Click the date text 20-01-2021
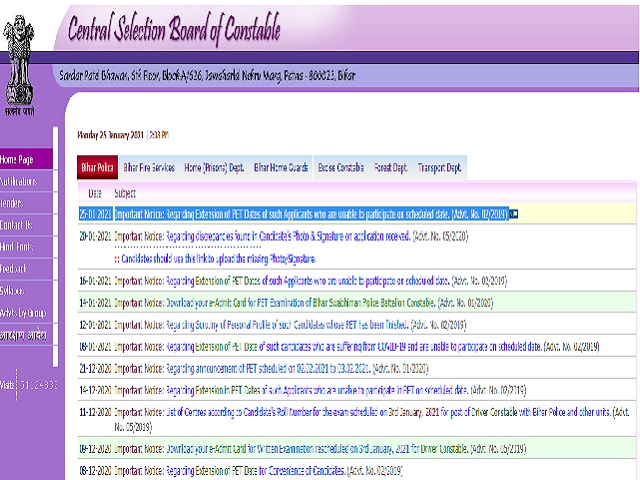 [x=95, y=236]
